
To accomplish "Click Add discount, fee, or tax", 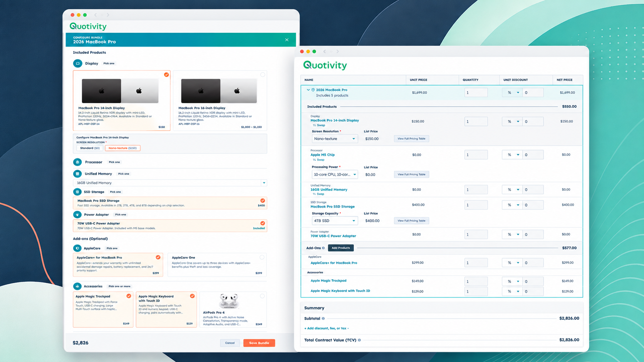I will point(327,329).
